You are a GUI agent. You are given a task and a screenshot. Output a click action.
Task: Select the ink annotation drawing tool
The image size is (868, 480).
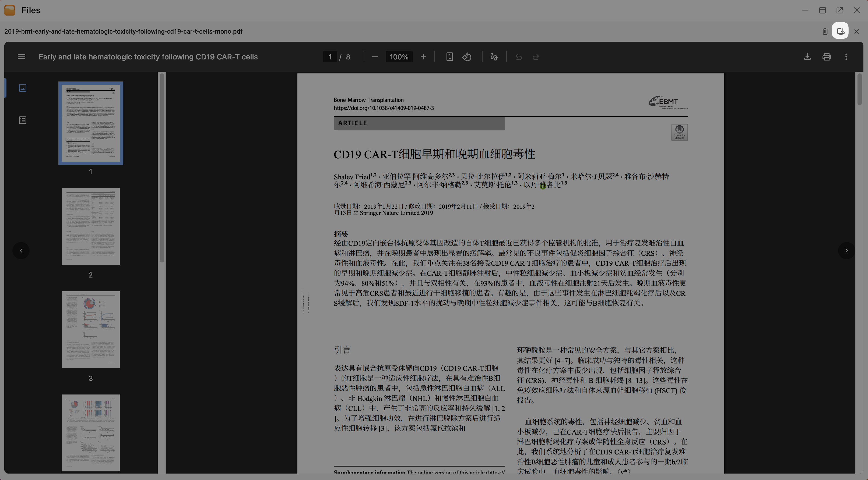[494, 57]
